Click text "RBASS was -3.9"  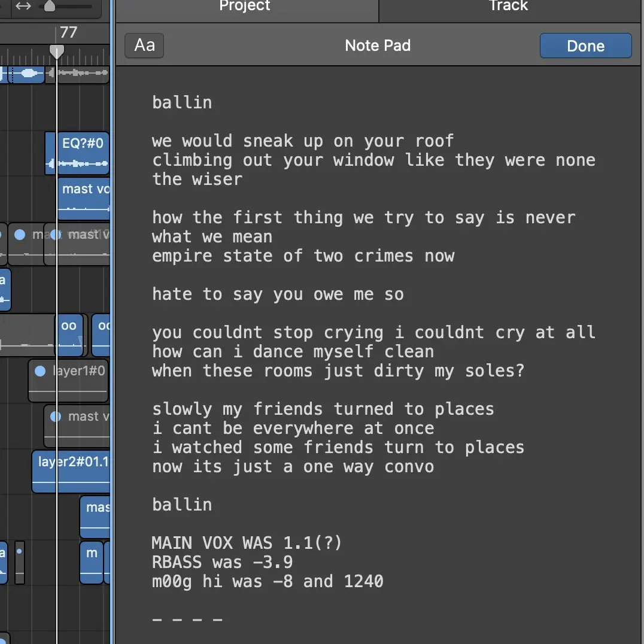click(222, 562)
